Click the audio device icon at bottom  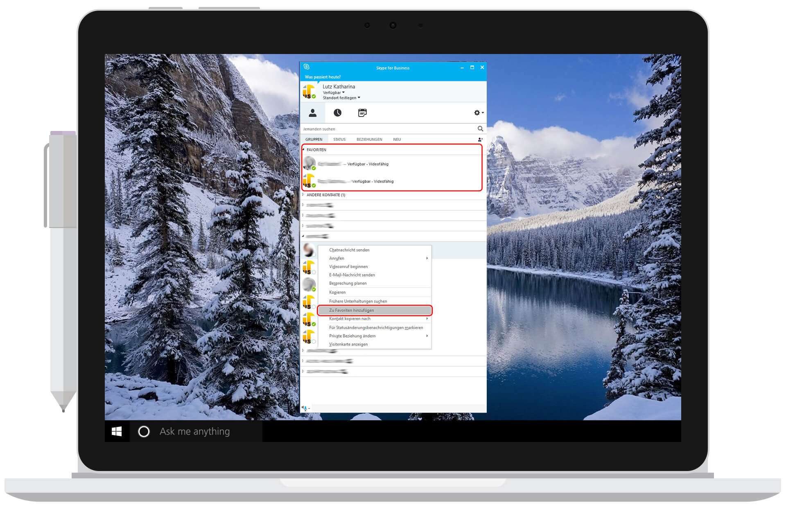click(305, 408)
